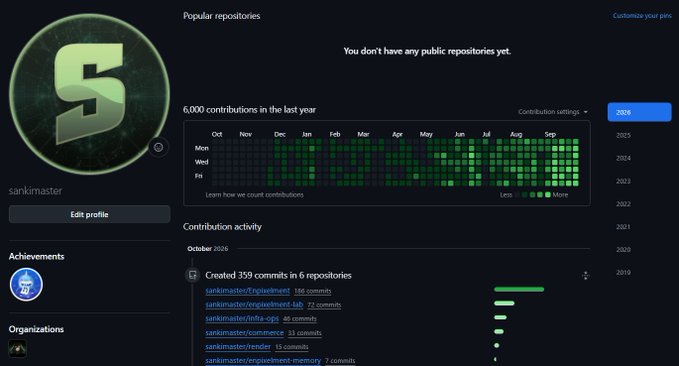Screen dimensions: 679x366
Task: Click the Mon row label in graph
Action: (201, 148)
